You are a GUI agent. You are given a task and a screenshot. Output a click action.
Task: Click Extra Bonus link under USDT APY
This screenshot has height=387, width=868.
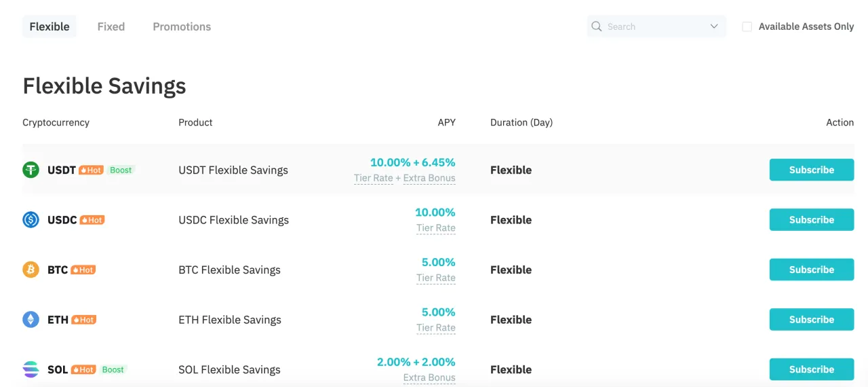[x=429, y=179]
